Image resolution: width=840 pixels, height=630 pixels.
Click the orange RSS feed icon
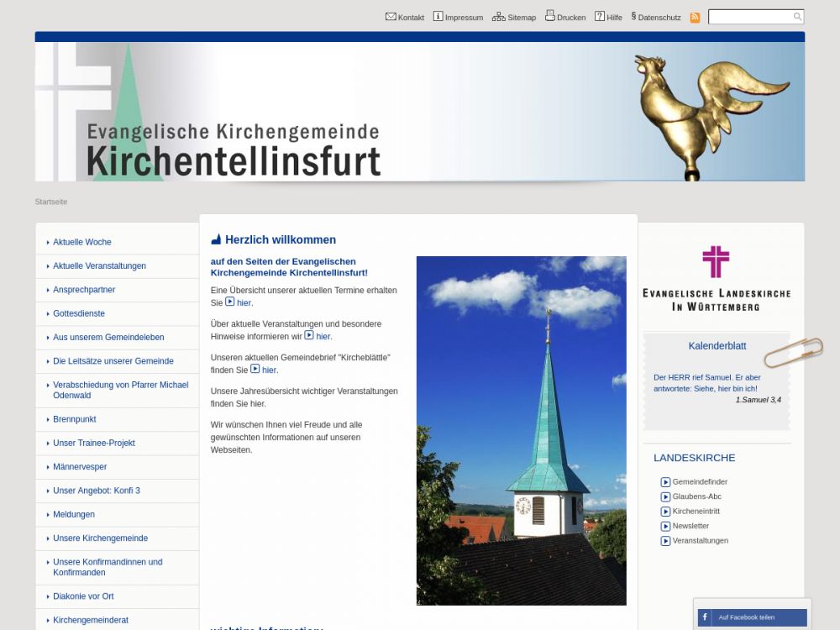tap(695, 17)
